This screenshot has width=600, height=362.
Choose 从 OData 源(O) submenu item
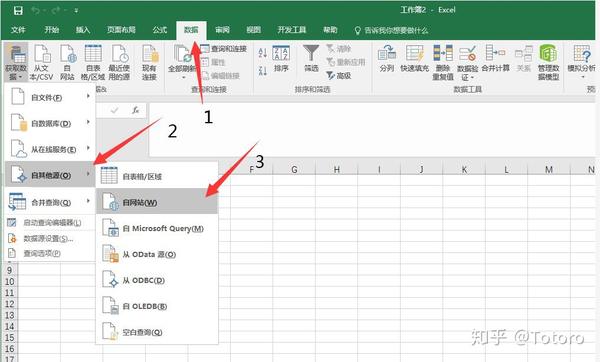[157, 254]
